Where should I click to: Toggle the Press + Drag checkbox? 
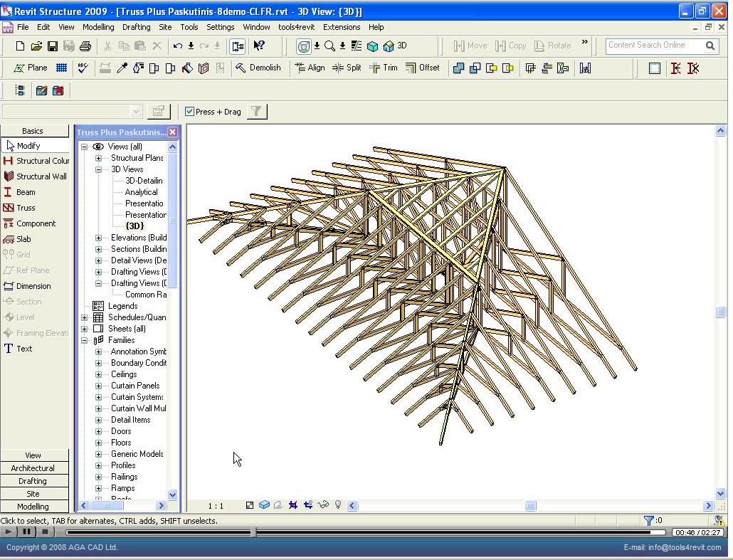[x=189, y=111]
